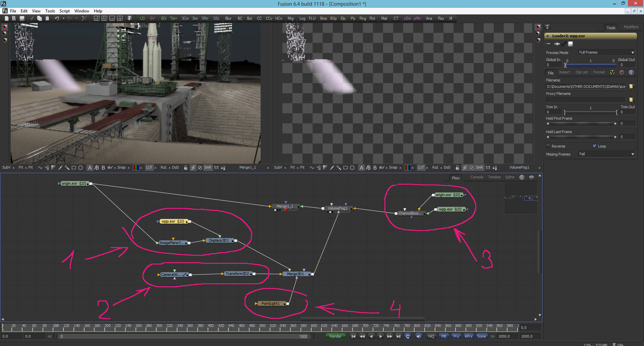Screen dimensions: 644x346
Task: Click the checker underlay icon in right viewer
Action: (x=471, y=168)
